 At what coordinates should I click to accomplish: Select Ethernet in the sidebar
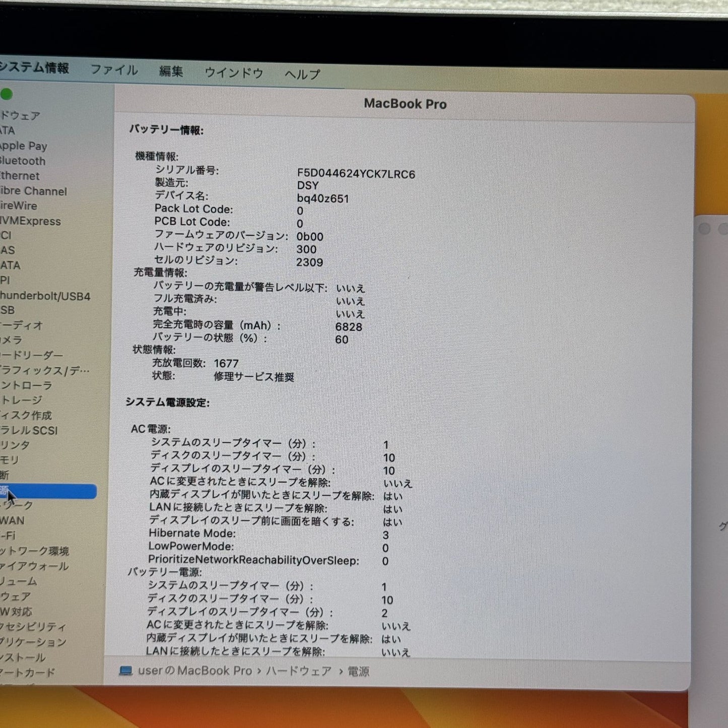(20, 176)
